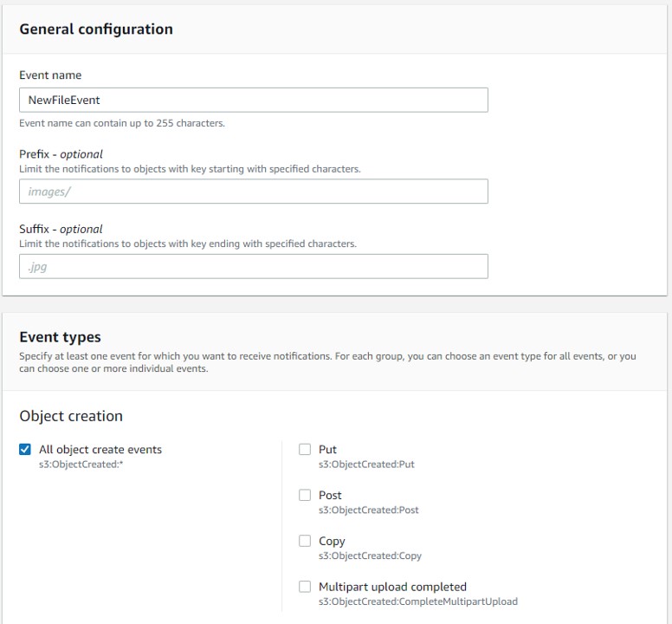Click the Event name field containing NewFileEvent
The image size is (672, 624).
coord(253,100)
